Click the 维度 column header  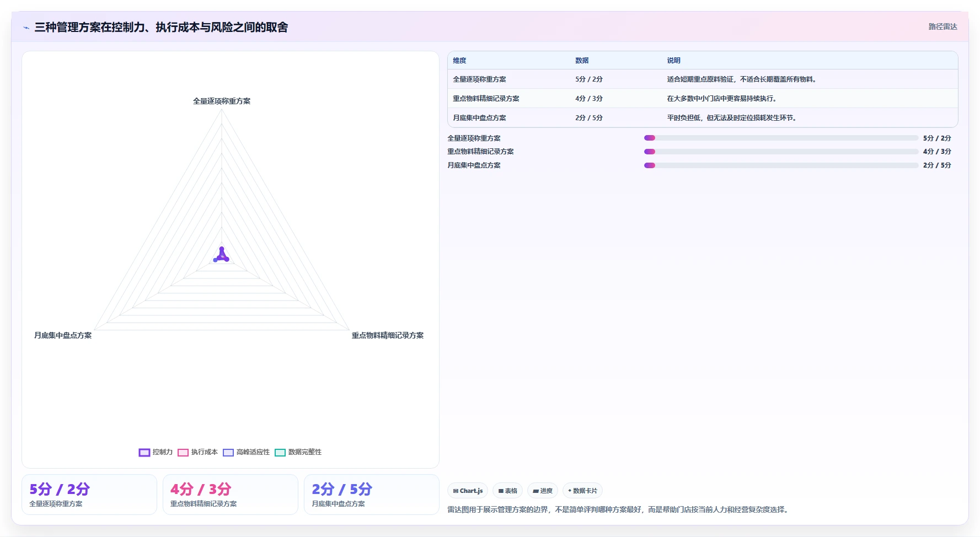point(459,61)
